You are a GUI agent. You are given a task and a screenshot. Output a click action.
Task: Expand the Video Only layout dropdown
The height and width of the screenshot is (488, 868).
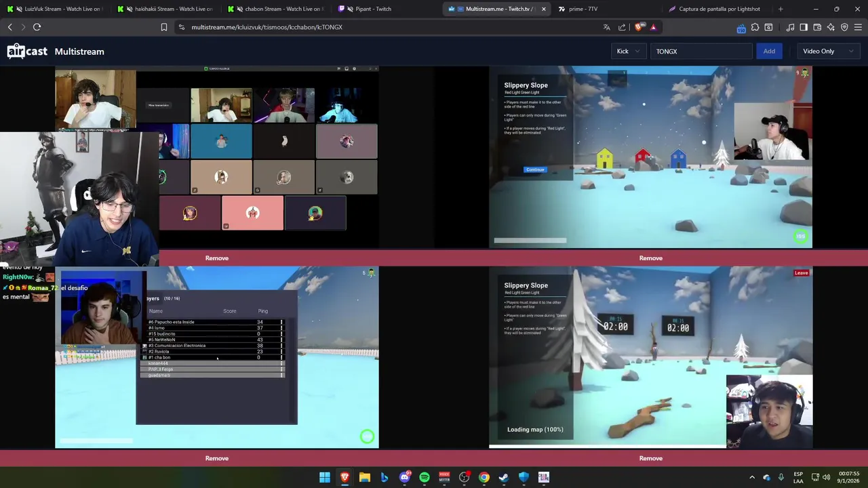coord(827,52)
